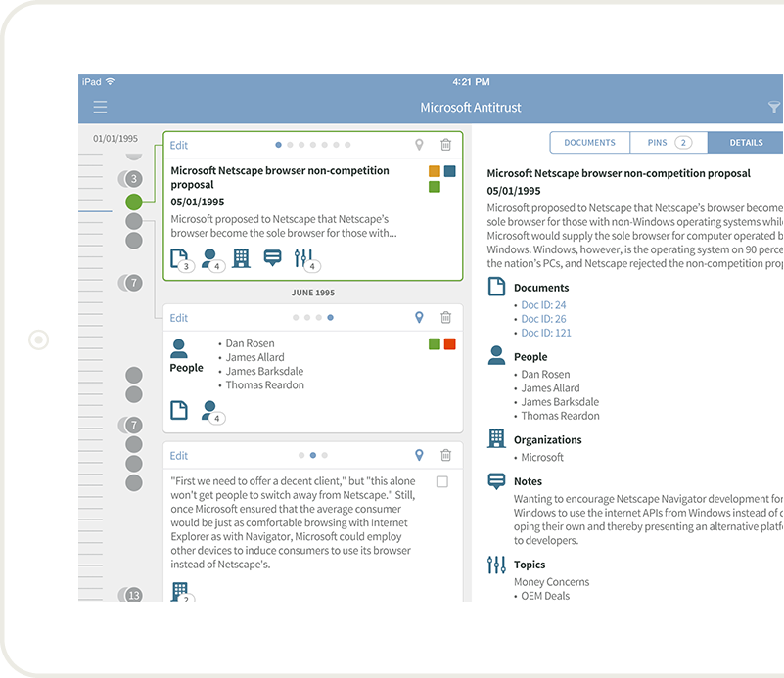The height and width of the screenshot is (678, 784).
Task: Check the checkbox on quote card
Action: (442, 481)
